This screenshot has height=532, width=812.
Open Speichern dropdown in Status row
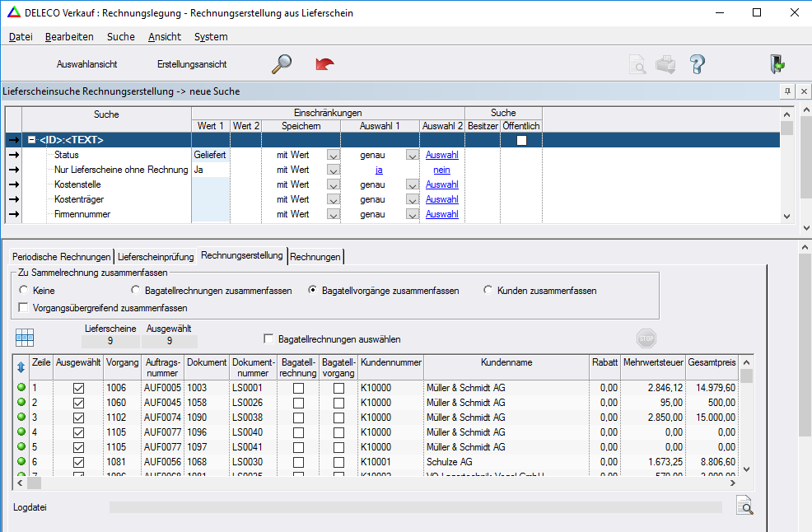[x=333, y=155]
